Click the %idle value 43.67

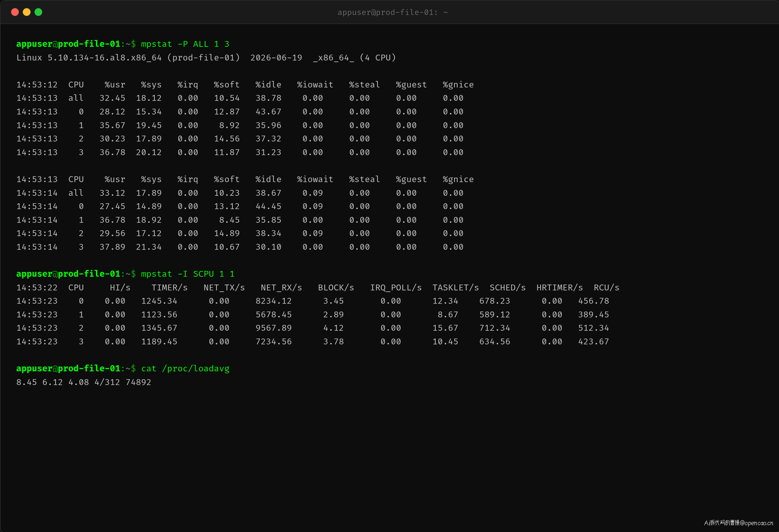tap(269, 112)
